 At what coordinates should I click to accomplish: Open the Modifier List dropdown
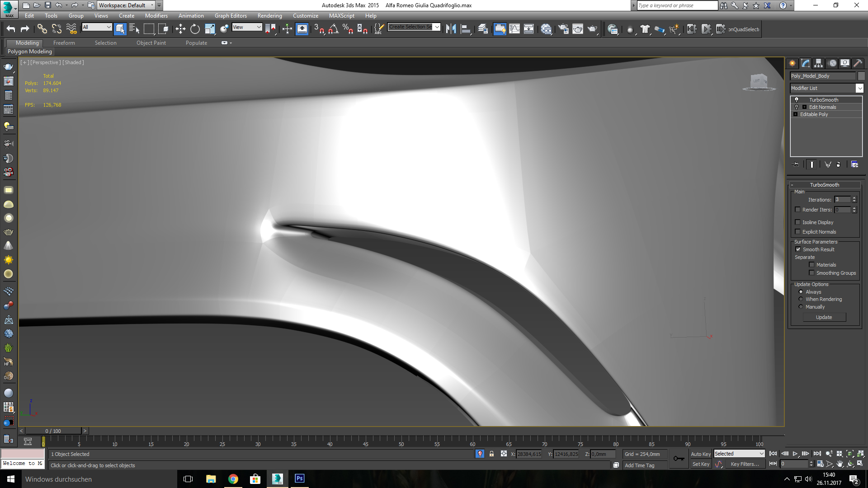click(x=860, y=88)
